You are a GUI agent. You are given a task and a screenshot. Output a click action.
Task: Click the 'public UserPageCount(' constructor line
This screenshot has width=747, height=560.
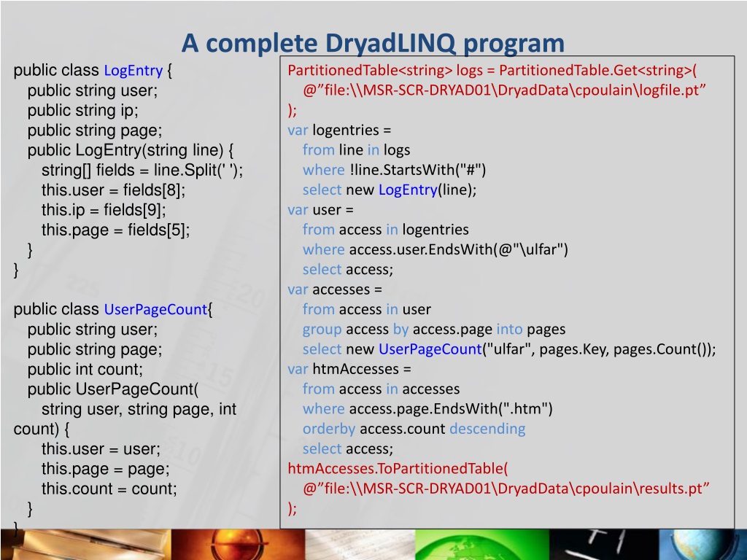point(113,389)
